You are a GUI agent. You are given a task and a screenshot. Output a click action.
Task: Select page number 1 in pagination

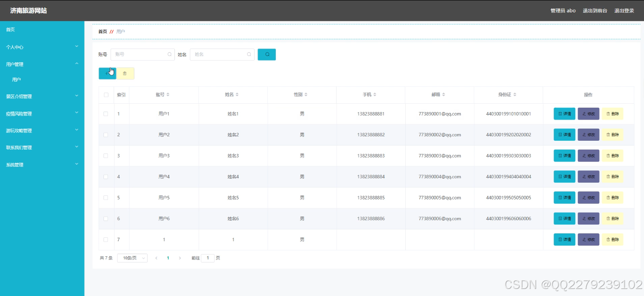coord(168,258)
